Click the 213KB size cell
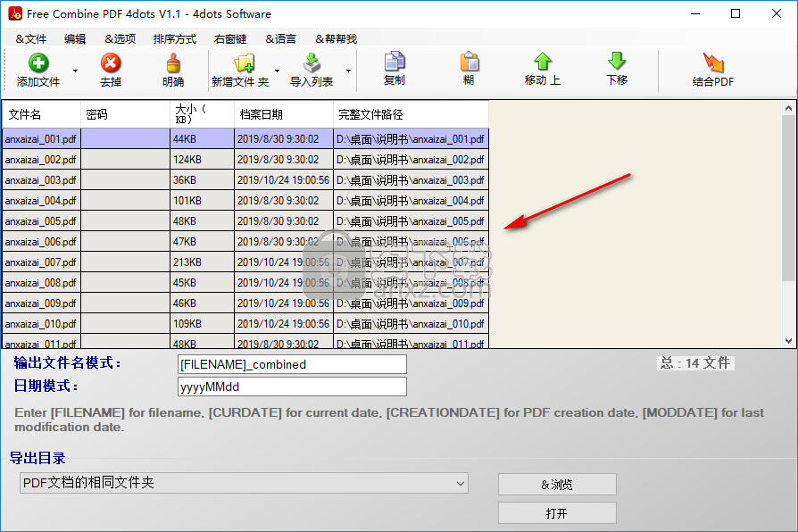Viewport: 798px width, 532px height. click(x=202, y=262)
